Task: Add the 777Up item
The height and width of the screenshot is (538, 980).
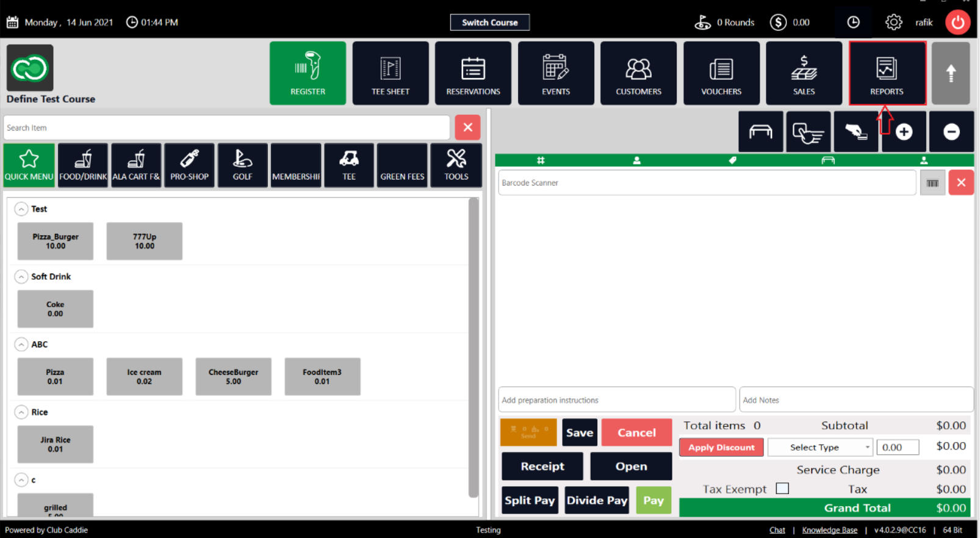Action: tap(145, 241)
